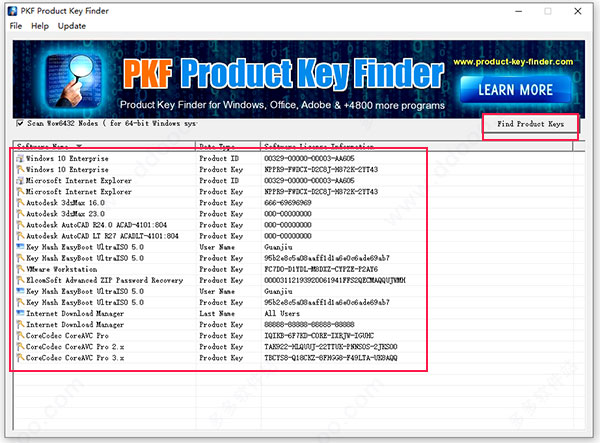This screenshot has width=600, height=443.
Task: Click icon of Windows 10 Enterprise Product ID row
Action: click(x=20, y=158)
